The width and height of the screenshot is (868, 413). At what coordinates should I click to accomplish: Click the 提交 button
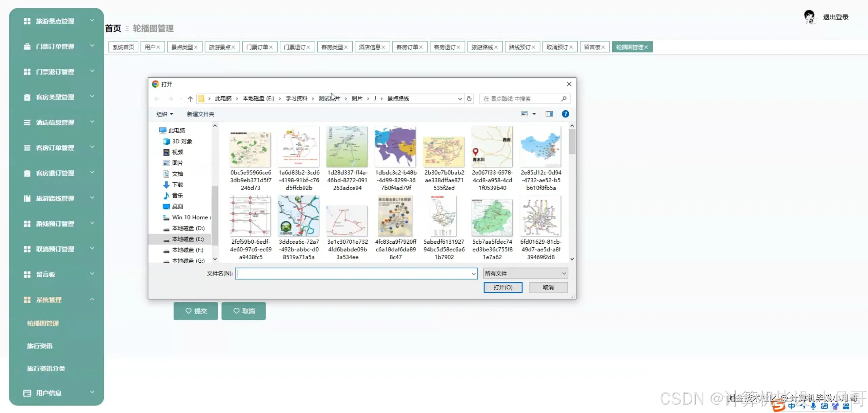196,311
